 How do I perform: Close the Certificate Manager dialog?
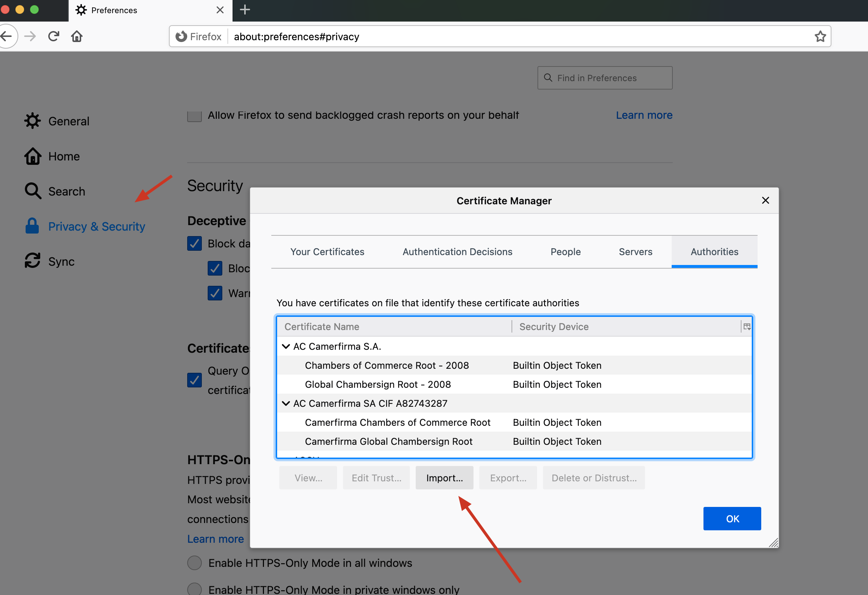[765, 200]
